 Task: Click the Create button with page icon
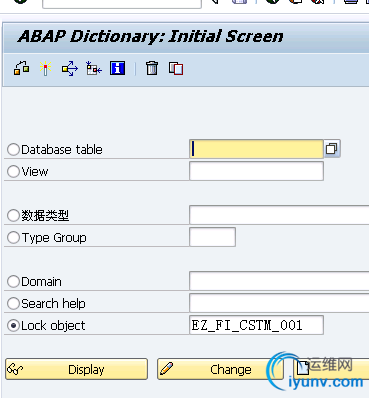[331, 369]
